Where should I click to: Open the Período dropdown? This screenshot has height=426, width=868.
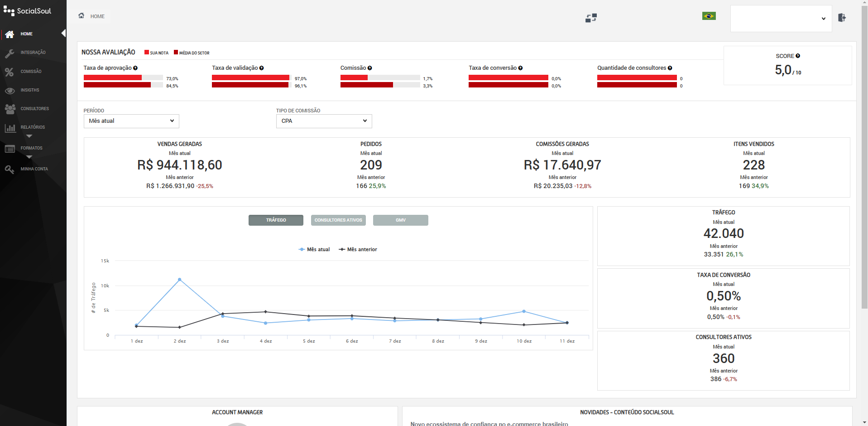click(x=131, y=121)
